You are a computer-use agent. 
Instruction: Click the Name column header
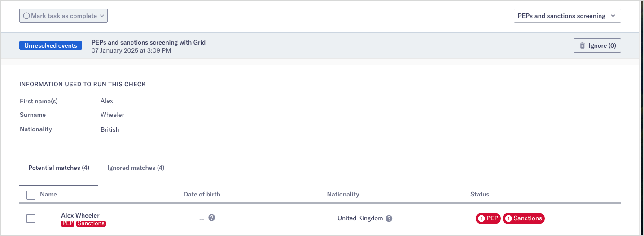[x=48, y=194]
